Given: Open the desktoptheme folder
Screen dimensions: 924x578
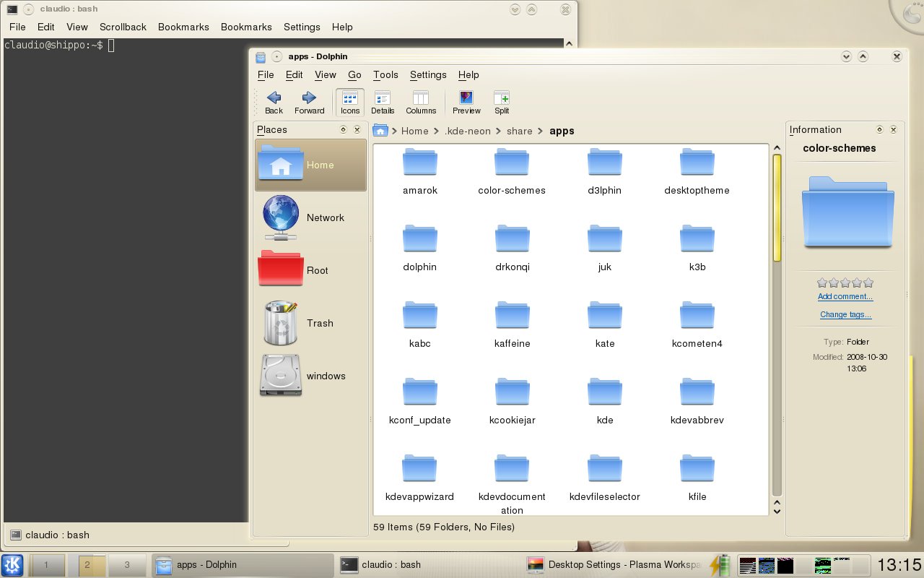Looking at the screenshot, I should (697, 171).
